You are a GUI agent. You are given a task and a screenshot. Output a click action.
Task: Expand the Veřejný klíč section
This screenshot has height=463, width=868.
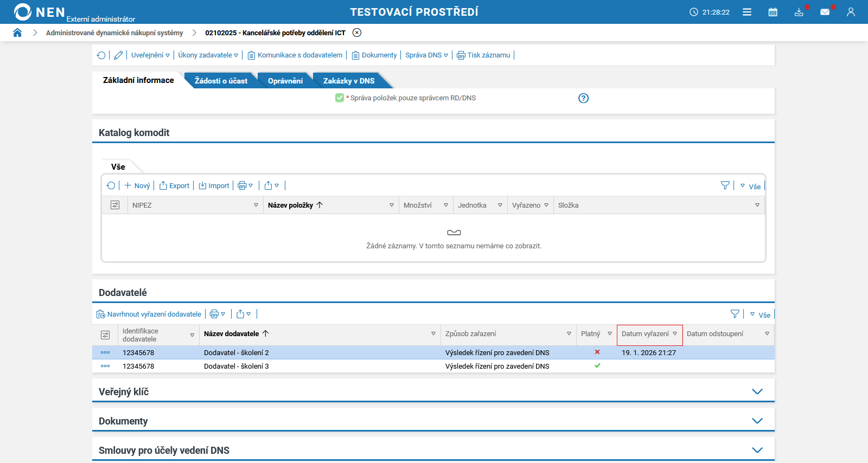coord(757,391)
